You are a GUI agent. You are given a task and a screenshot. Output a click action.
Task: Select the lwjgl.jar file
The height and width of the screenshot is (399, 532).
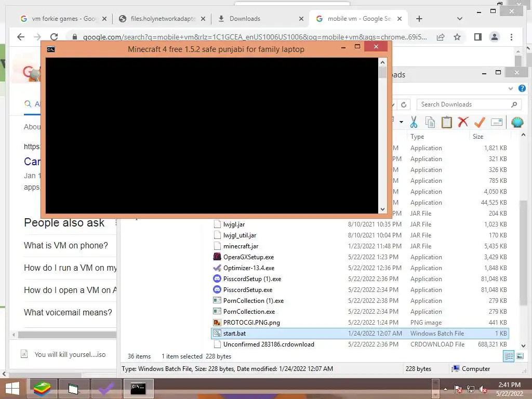coord(360,224)
